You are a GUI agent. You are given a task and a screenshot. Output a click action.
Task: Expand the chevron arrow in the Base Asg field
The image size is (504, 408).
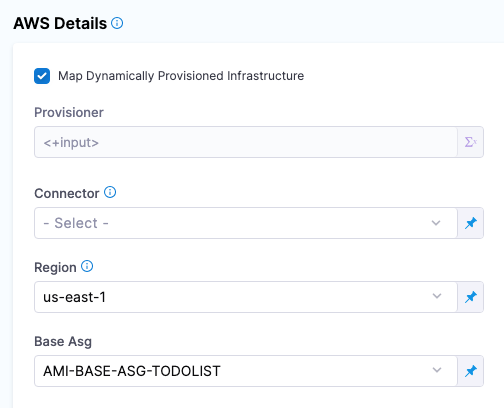[437, 370]
